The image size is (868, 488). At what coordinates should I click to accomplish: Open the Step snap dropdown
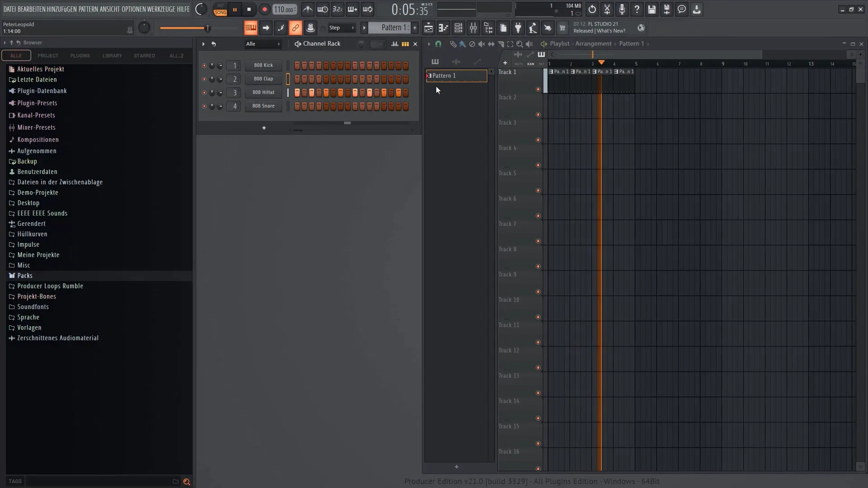click(342, 28)
